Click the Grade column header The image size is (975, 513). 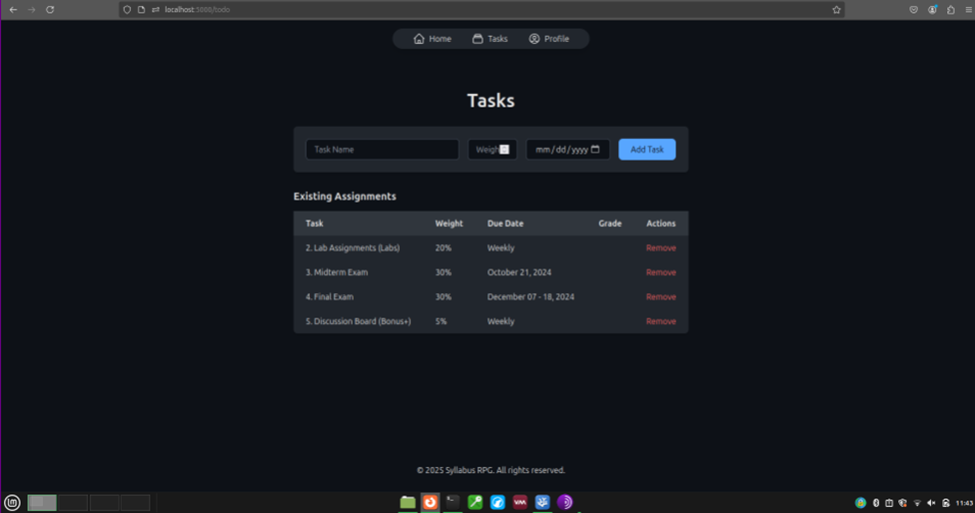[610, 223]
